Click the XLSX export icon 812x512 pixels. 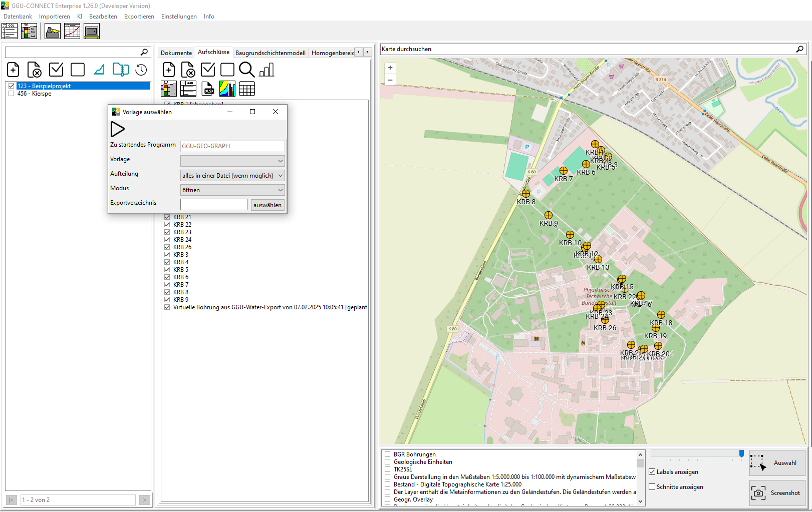click(208, 89)
